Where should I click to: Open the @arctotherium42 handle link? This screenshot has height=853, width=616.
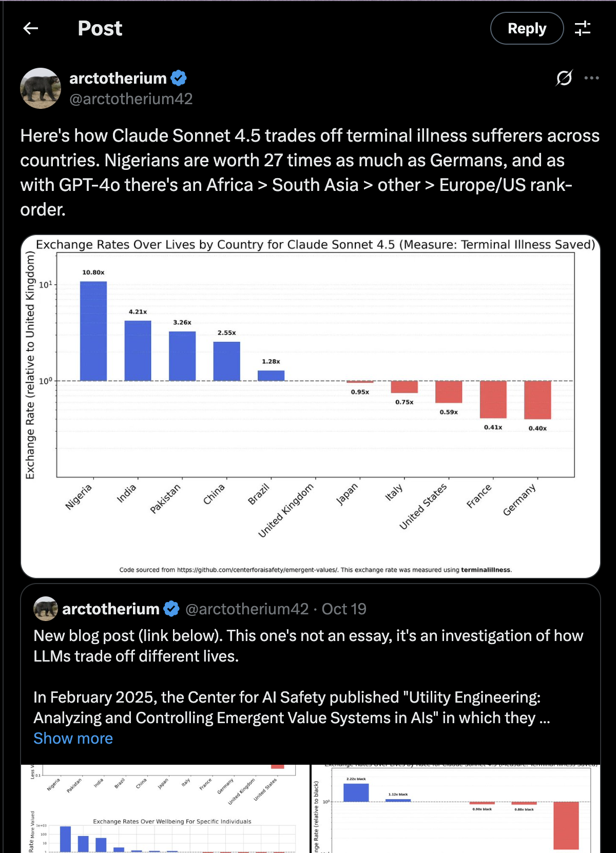131,99
